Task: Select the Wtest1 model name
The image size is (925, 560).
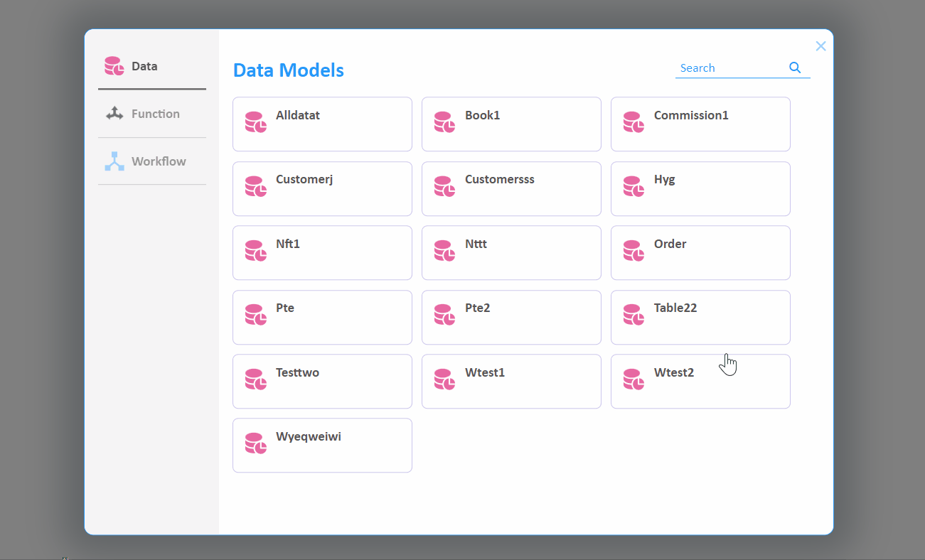Action: 485,372
